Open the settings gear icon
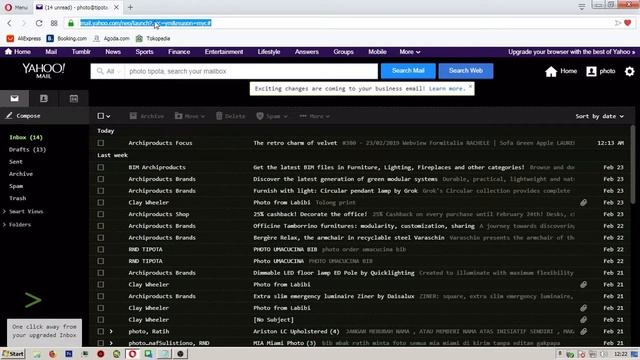Screen dimensions: 640x360 (629, 71)
